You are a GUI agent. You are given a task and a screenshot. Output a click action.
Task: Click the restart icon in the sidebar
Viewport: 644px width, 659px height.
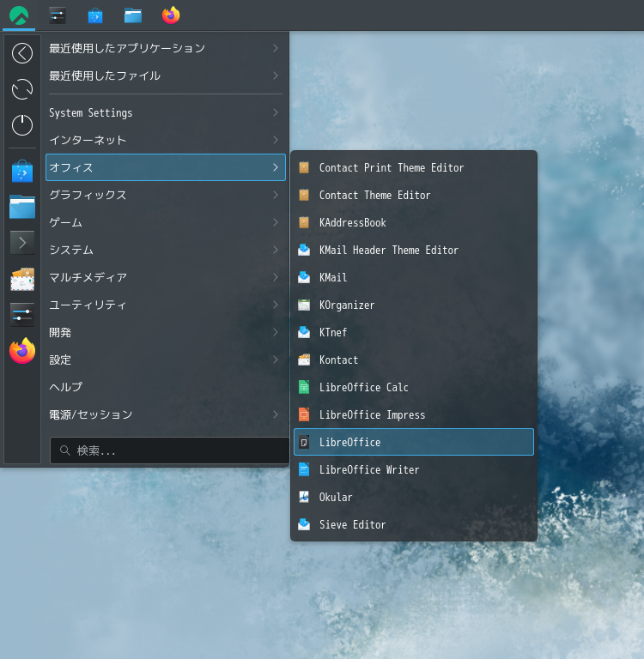(22, 89)
